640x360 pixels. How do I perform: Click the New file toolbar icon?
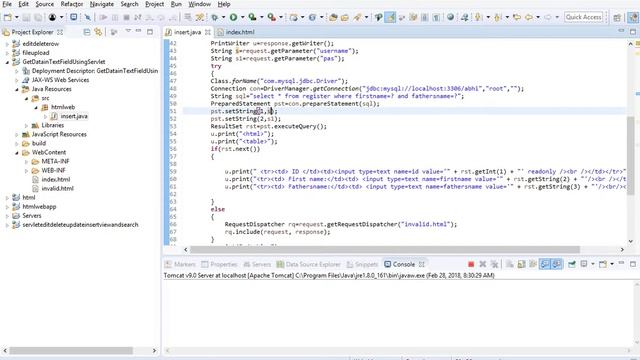[x=7, y=17]
